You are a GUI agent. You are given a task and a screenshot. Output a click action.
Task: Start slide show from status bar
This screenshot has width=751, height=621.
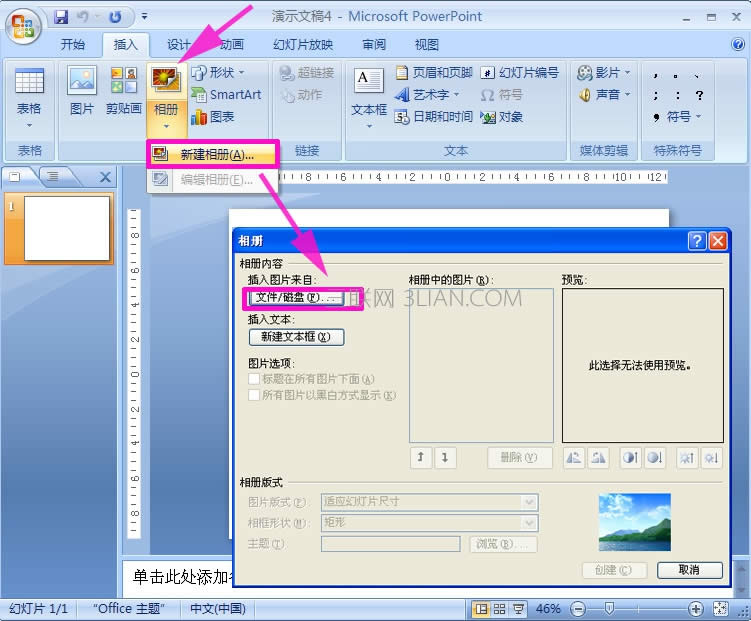[x=518, y=609]
